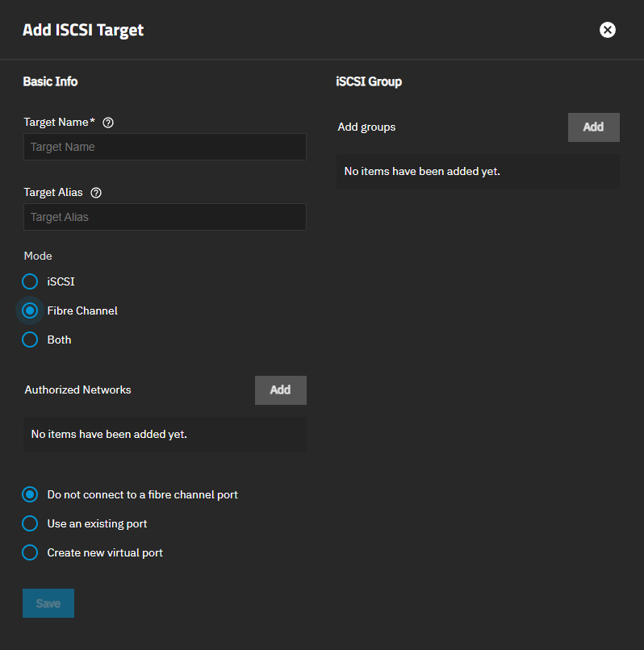Click the iSCSI Group section heading
This screenshot has width=644, height=650.
coord(369,81)
